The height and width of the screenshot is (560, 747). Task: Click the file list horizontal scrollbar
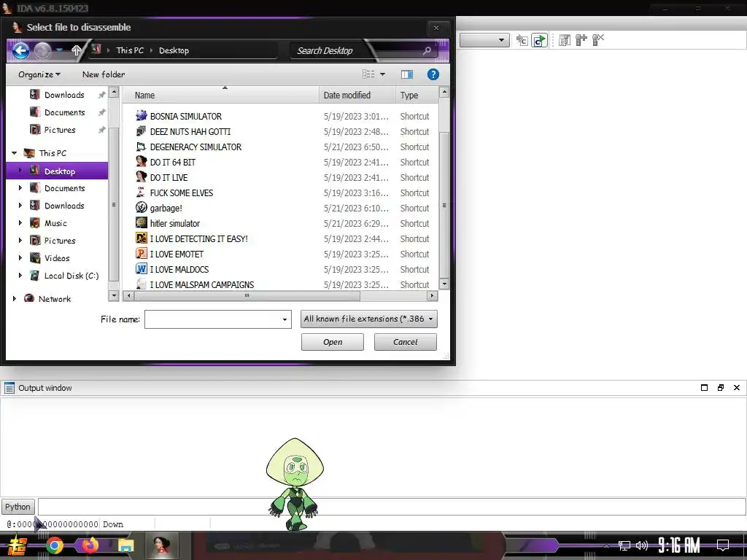pos(247,296)
